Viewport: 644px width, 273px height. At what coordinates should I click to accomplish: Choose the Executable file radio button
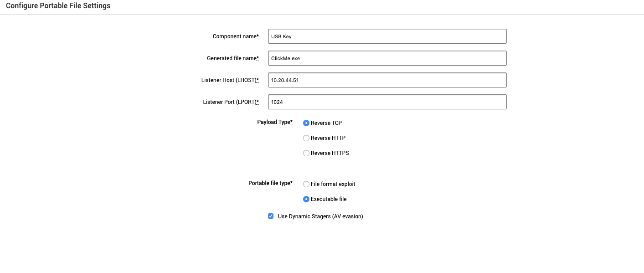tap(306, 199)
